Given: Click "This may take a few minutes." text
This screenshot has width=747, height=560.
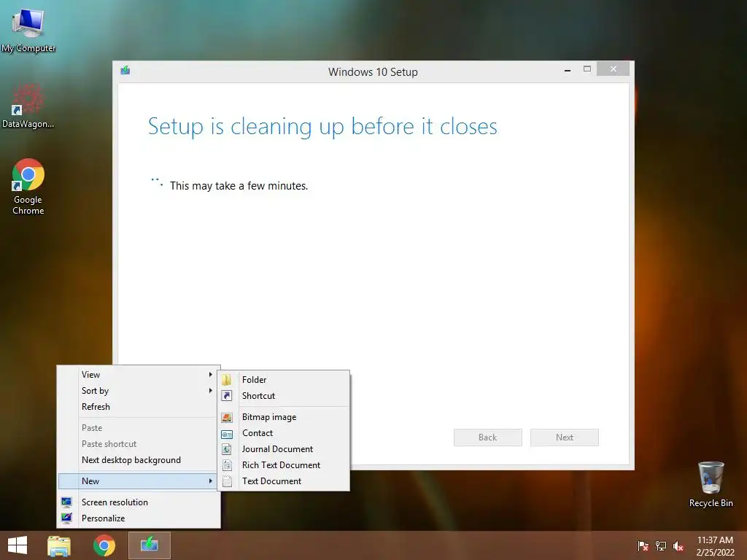Looking at the screenshot, I should click(239, 186).
